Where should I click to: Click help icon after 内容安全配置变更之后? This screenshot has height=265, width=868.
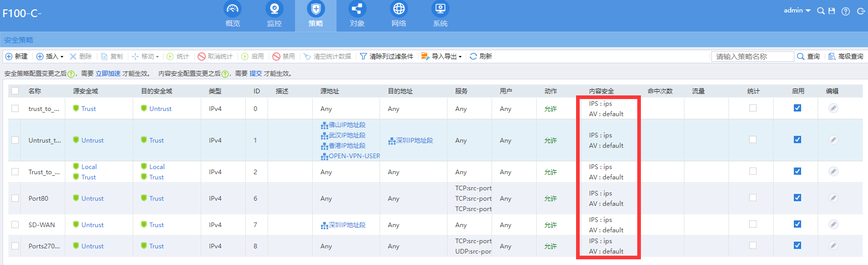point(225,74)
